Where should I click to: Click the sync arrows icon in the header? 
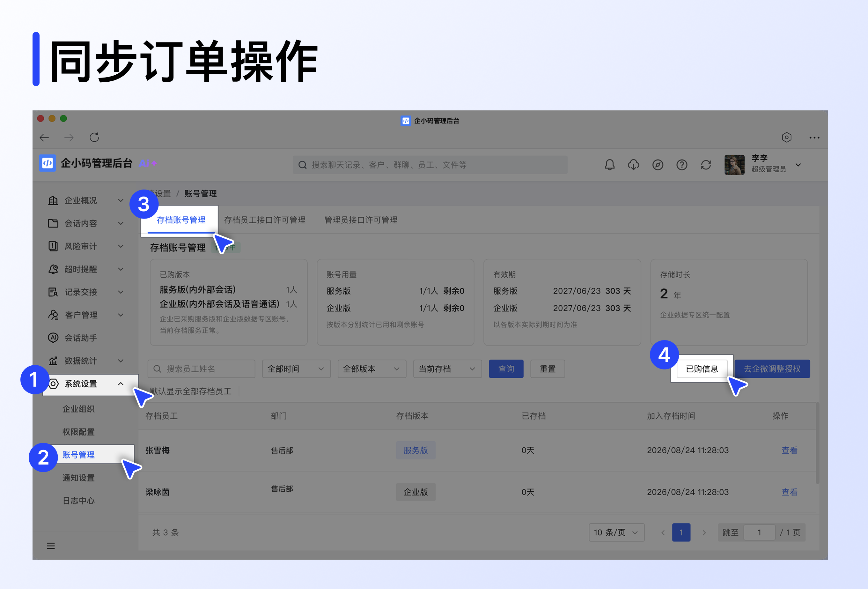(706, 165)
